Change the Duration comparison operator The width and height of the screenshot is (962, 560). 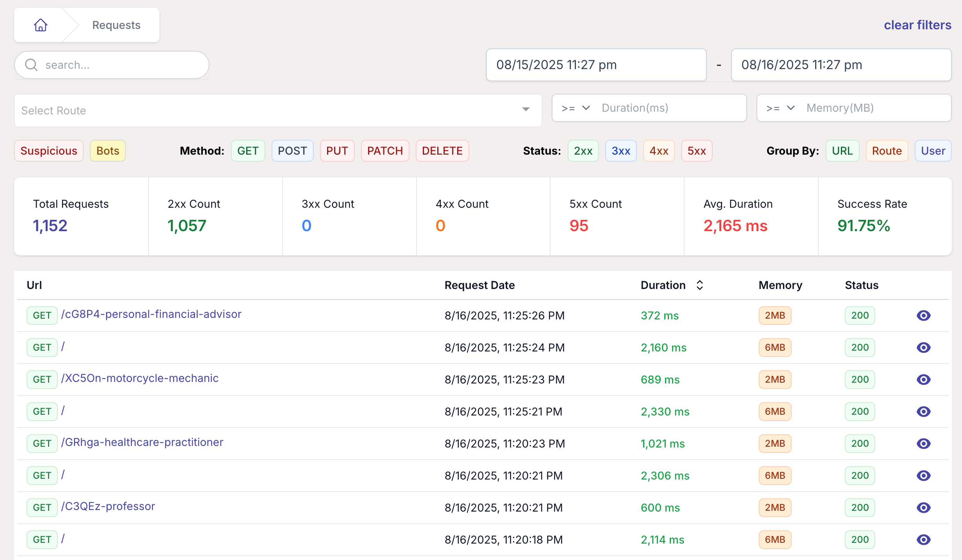(576, 108)
